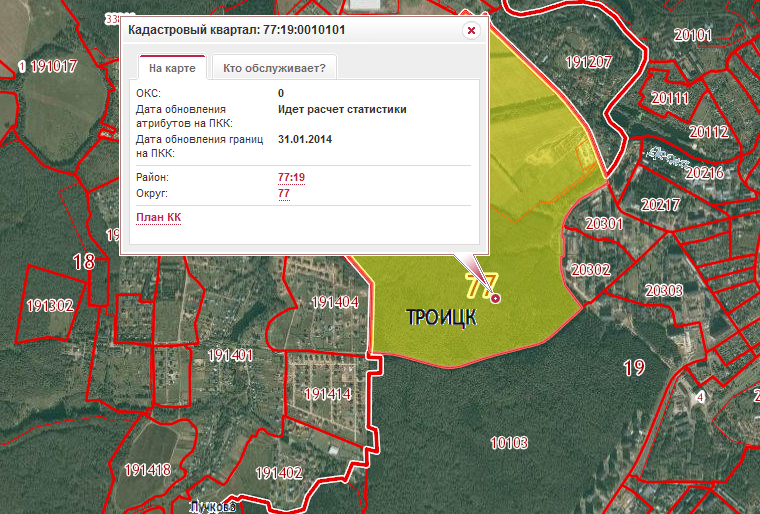This screenshot has height=514, width=760.
Task: Click the ОКС value 0
Action: click(x=281, y=93)
